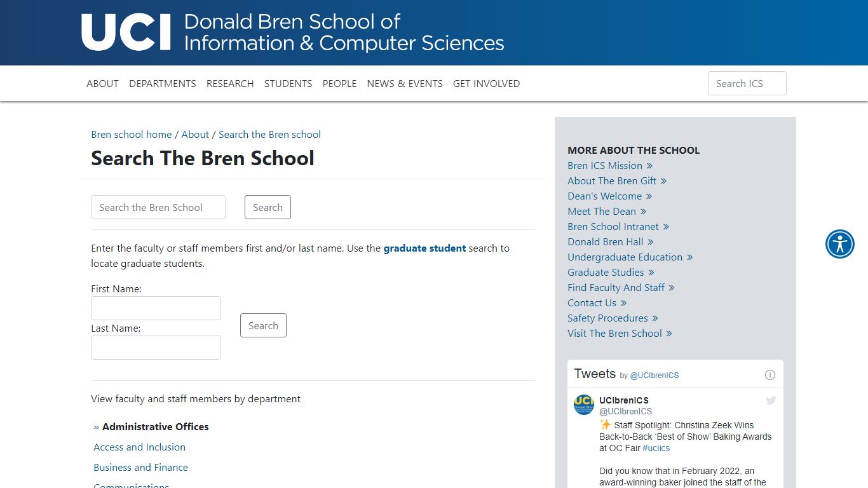Click the @UCIbrenICS handle under tweet name

625,412
